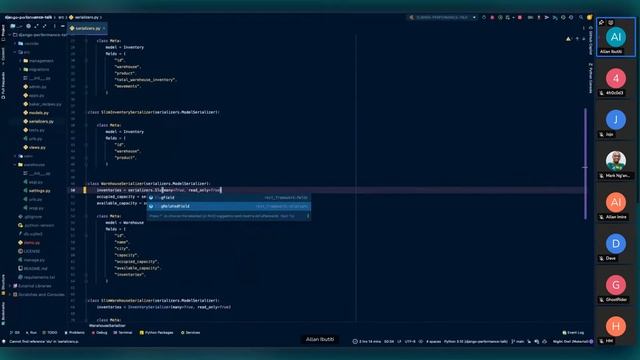Image resolution: width=640 pixels, height=360 pixels.
Task: Open the Run tool window
Action: coord(31,333)
